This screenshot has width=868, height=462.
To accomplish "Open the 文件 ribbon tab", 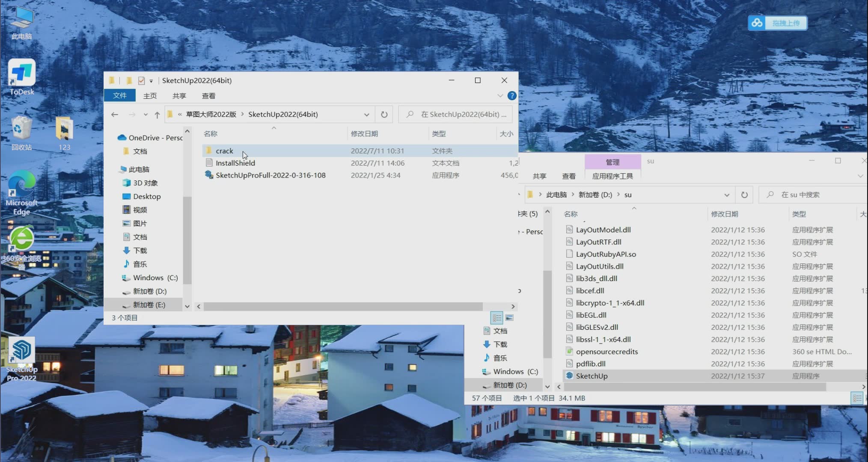I will click(120, 95).
